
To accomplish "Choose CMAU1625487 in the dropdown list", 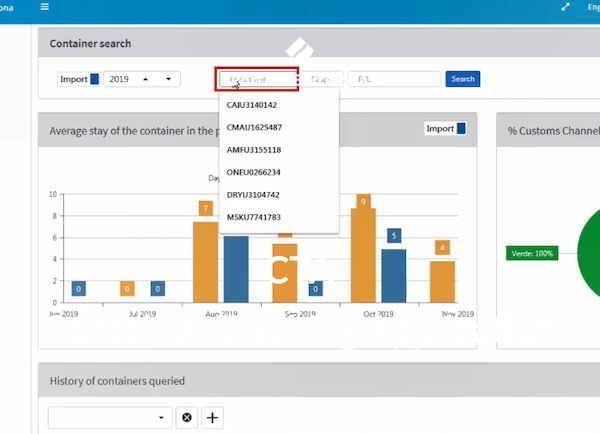I will (254, 127).
